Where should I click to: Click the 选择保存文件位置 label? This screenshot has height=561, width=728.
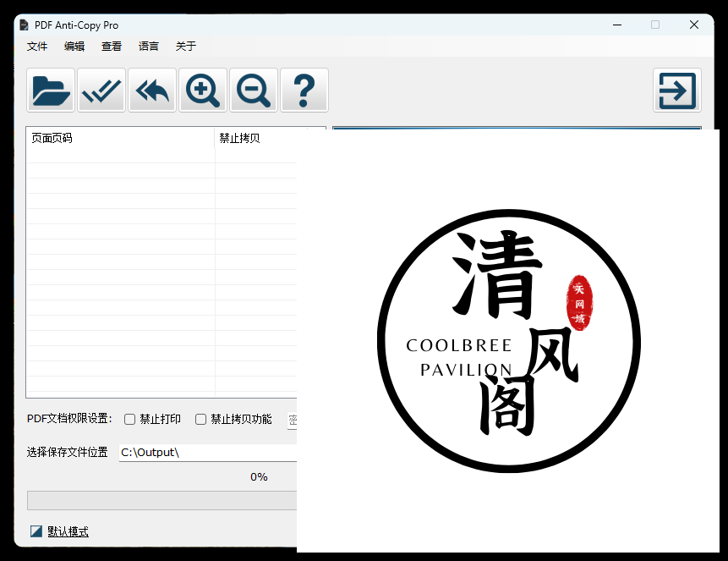point(68,452)
